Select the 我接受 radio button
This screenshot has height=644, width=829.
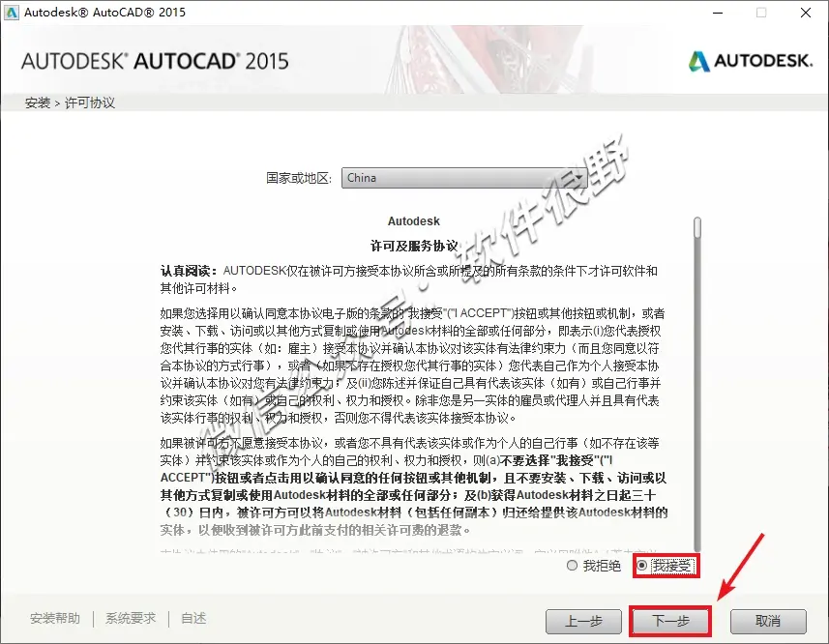tap(642, 566)
